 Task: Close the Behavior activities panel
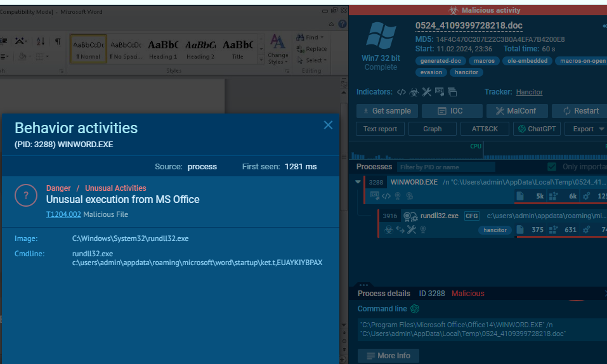[328, 125]
